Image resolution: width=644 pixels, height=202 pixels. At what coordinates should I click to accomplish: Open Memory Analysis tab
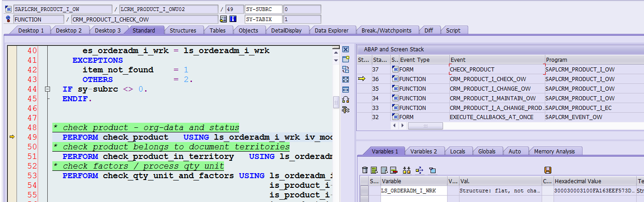[x=554, y=151]
